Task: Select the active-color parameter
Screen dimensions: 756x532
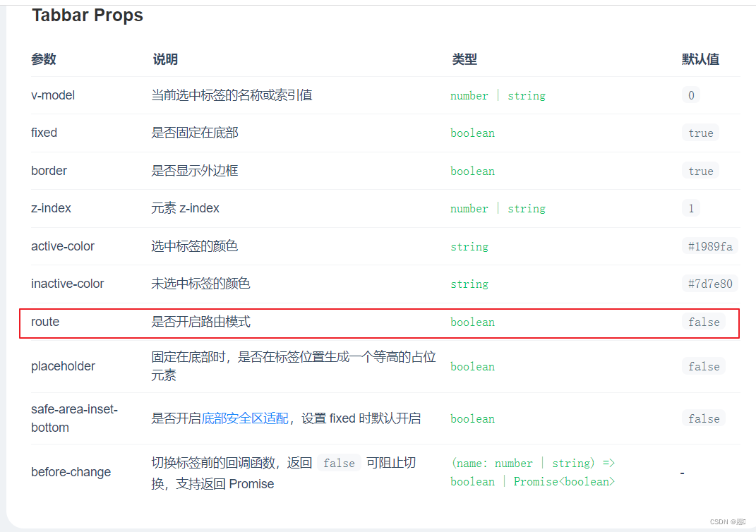Action: coord(63,246)
